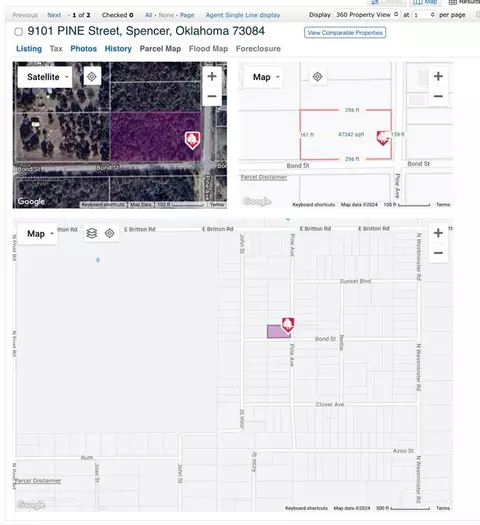Viewport: 480px width, 525px height.
Task: Zoom in on the parcel dimensions map
Action: [438, 76]
